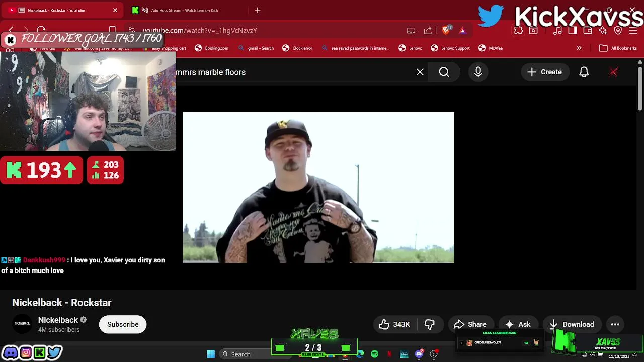Open Discord from the Windows taskbar

(419, 354)
